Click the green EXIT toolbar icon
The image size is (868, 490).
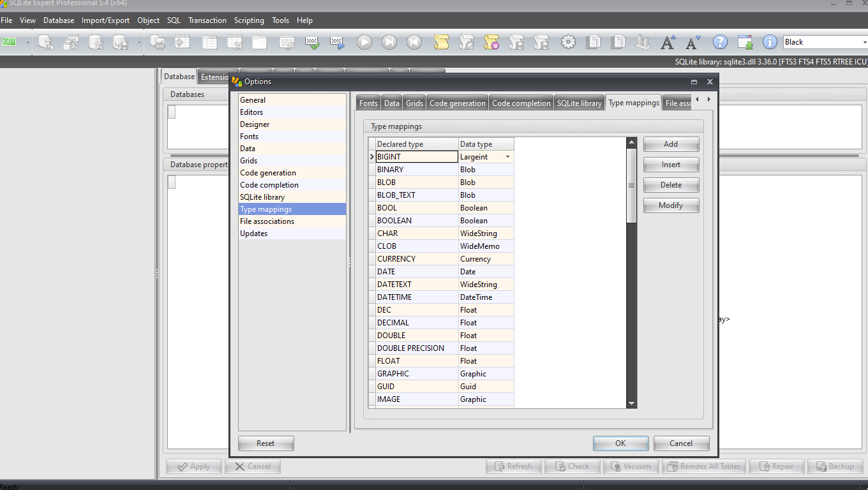9,42
